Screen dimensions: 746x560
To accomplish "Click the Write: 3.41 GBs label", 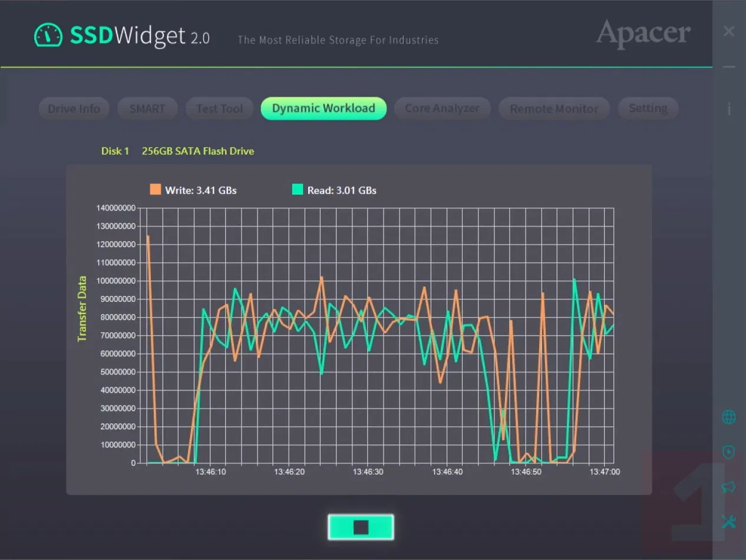I will click(x=201, y=190).
